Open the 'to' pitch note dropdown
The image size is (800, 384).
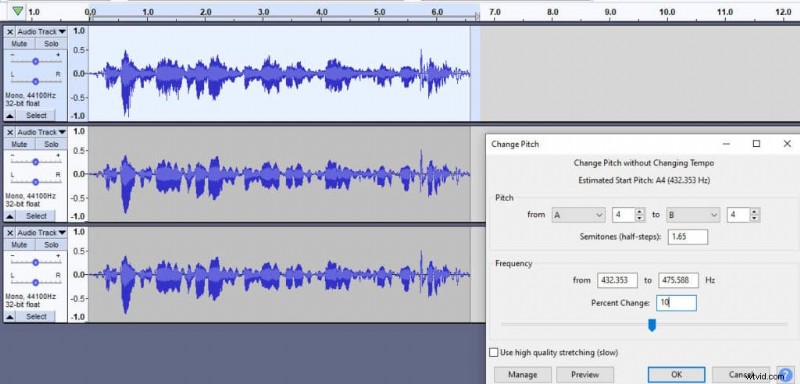click(693, 215)
